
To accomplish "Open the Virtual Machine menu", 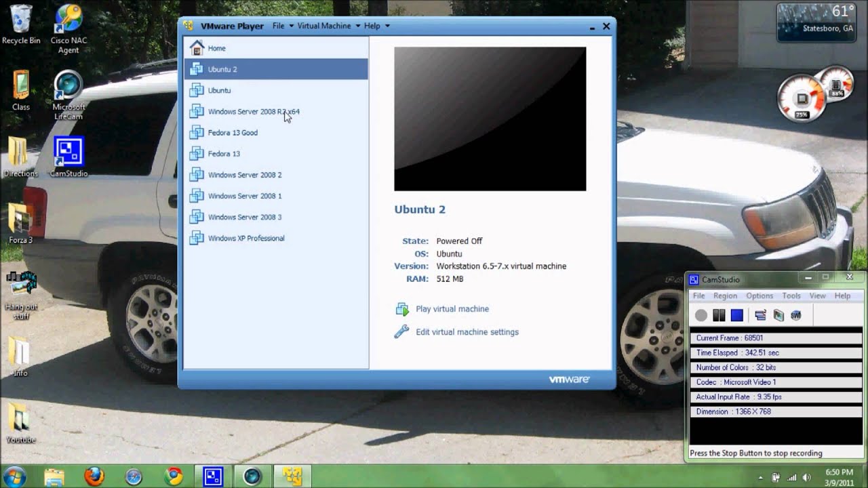I will [x=328, y=26].
